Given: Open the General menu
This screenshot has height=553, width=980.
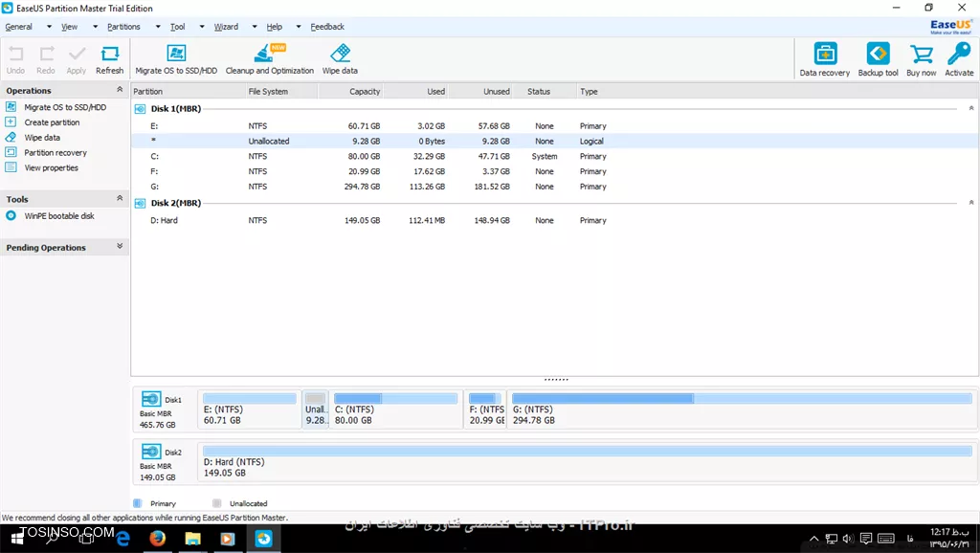Looking at the screenshot, I should click(19, 27).
